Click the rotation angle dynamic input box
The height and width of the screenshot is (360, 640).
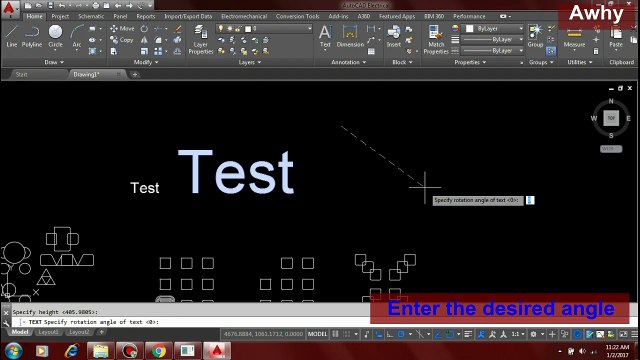(530, 200)
